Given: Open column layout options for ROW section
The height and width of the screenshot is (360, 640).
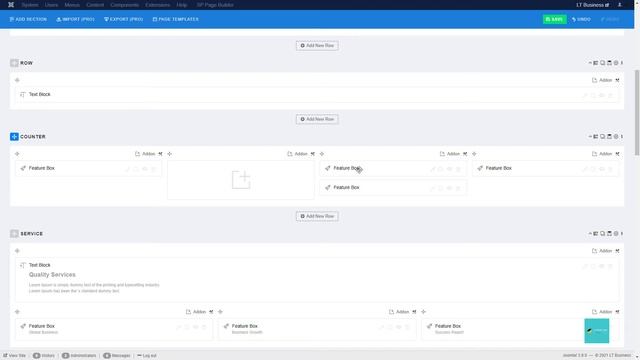Looking at the screenshot, I should click(596, 63).
